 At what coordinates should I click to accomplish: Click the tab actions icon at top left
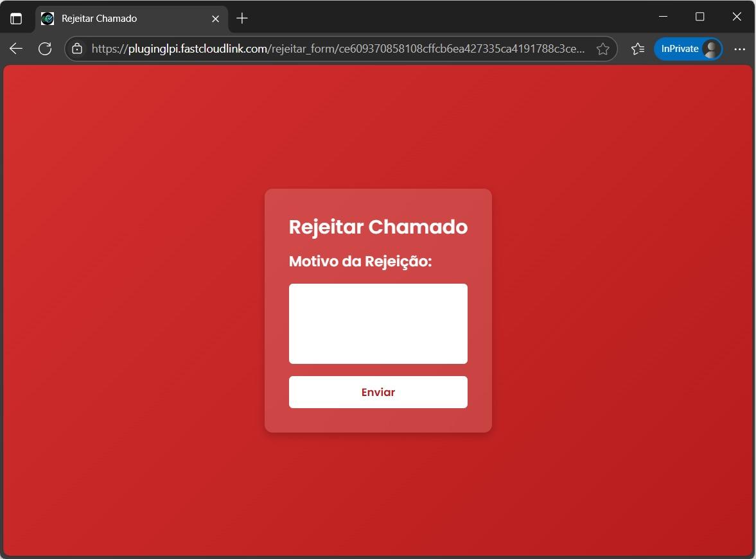coord(16,19)
